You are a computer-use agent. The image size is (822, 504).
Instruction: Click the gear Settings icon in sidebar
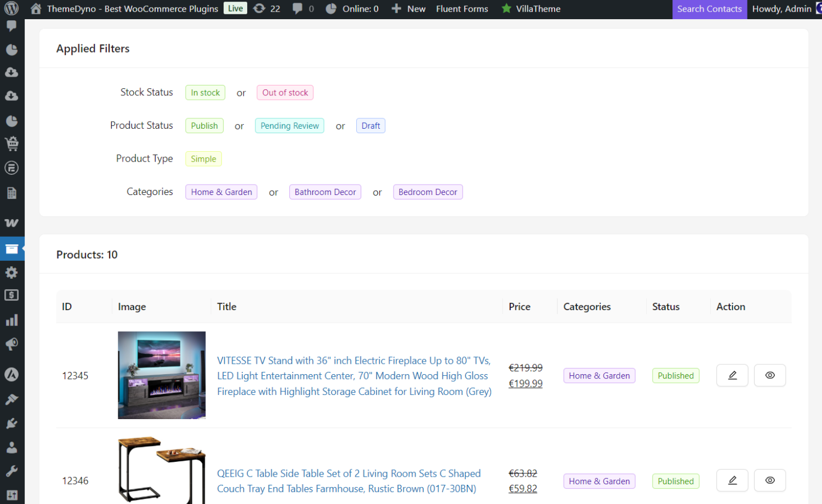coord(12,272)
